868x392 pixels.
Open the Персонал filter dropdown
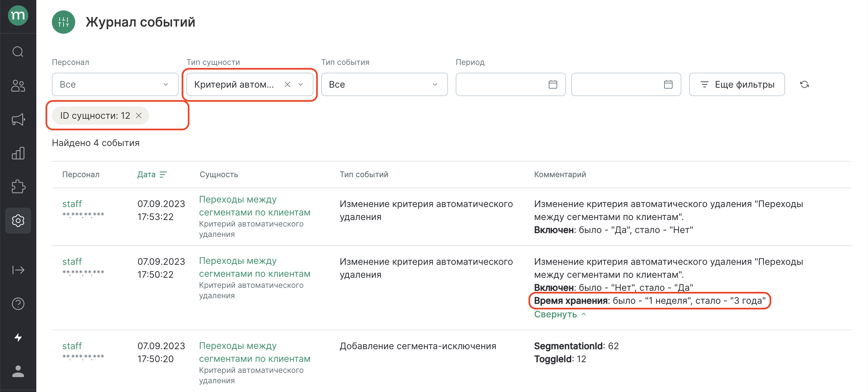pyautogui.click(x=115, y=84)
